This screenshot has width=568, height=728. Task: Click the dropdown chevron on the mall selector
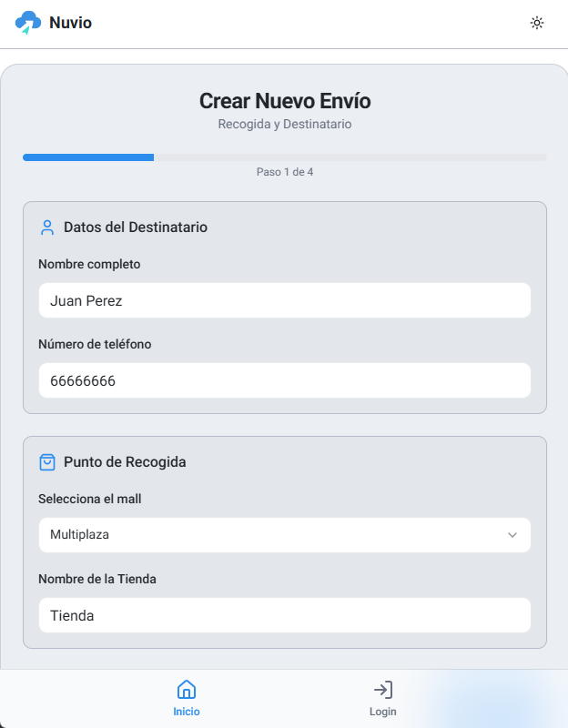513,535
